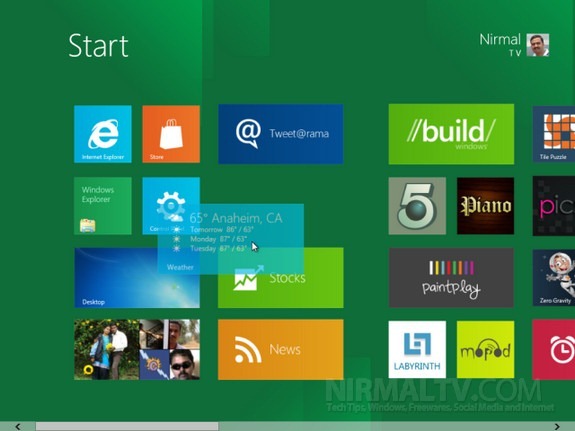
Task: Open the Internet Explorer tile
Action: (x=103, y=134)
